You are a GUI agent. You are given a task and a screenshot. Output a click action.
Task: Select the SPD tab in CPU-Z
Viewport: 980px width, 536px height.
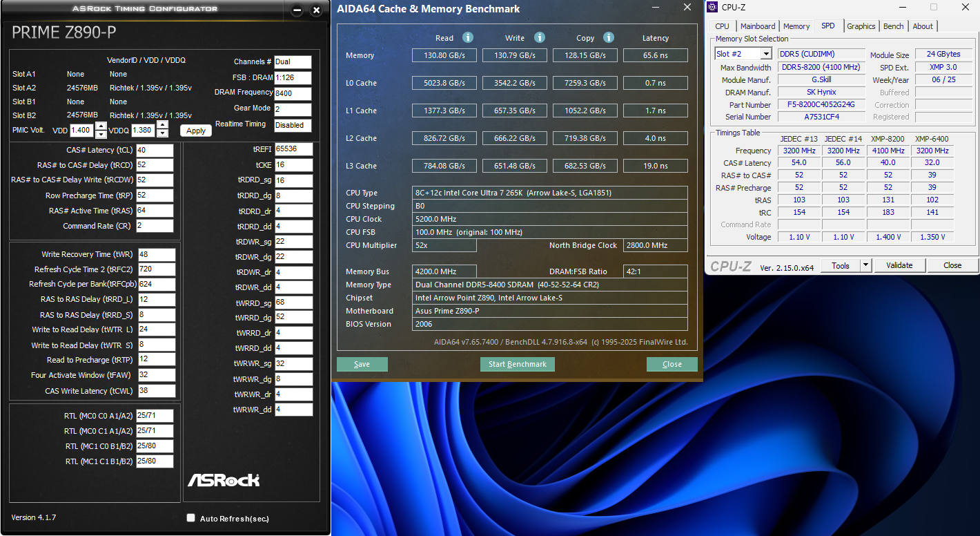[x=828, y=26]
